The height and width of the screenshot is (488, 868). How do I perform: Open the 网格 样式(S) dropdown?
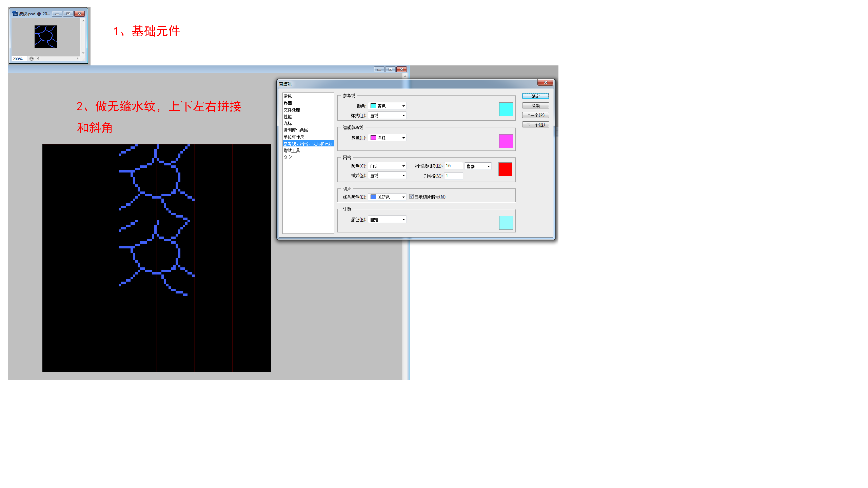388,176
